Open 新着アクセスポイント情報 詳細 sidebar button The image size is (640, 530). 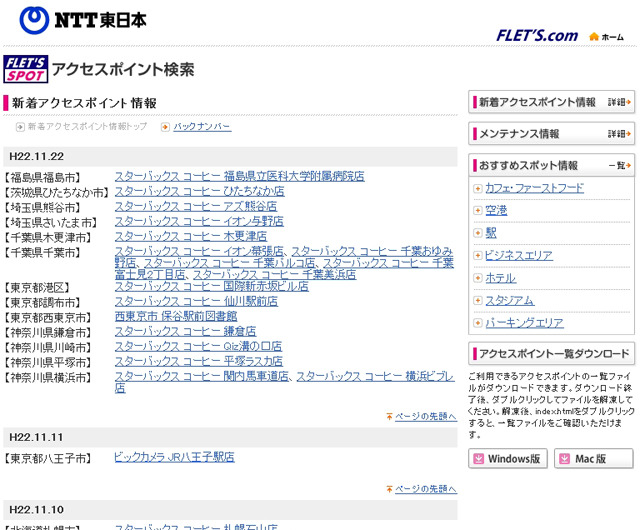point(551,102)
